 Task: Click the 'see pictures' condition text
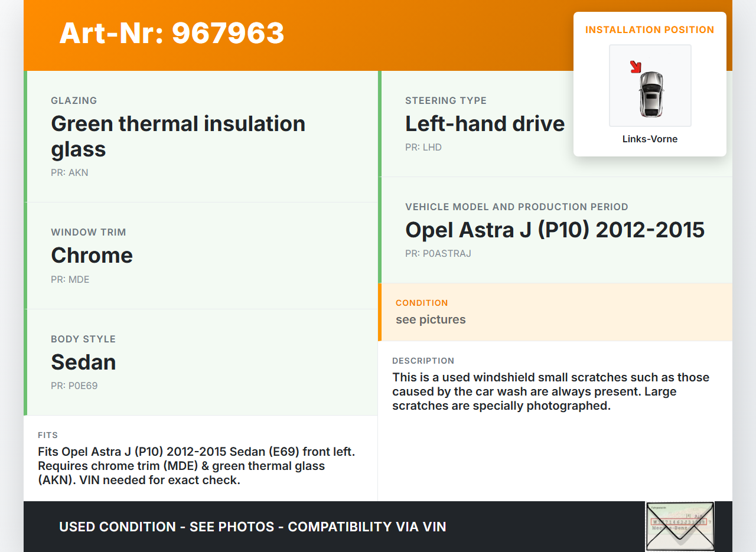[431, 319]
